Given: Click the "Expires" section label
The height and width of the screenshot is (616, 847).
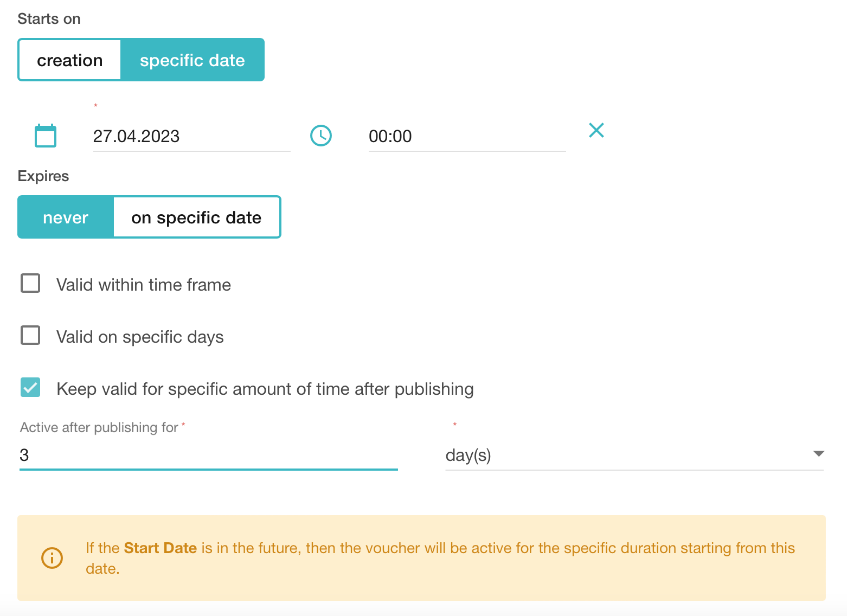Looking at the screenshot, I should click(x=43, y=176).
